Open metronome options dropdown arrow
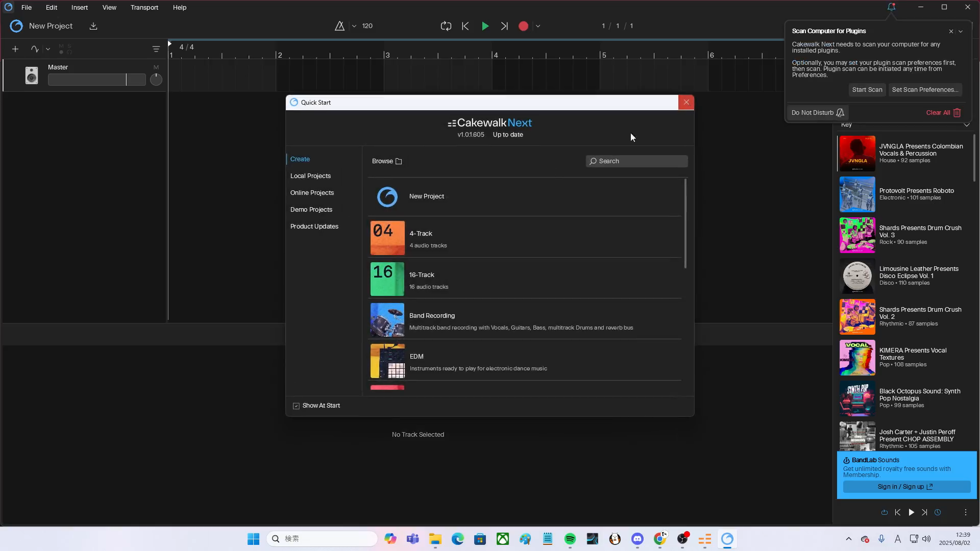 [354, 26]
